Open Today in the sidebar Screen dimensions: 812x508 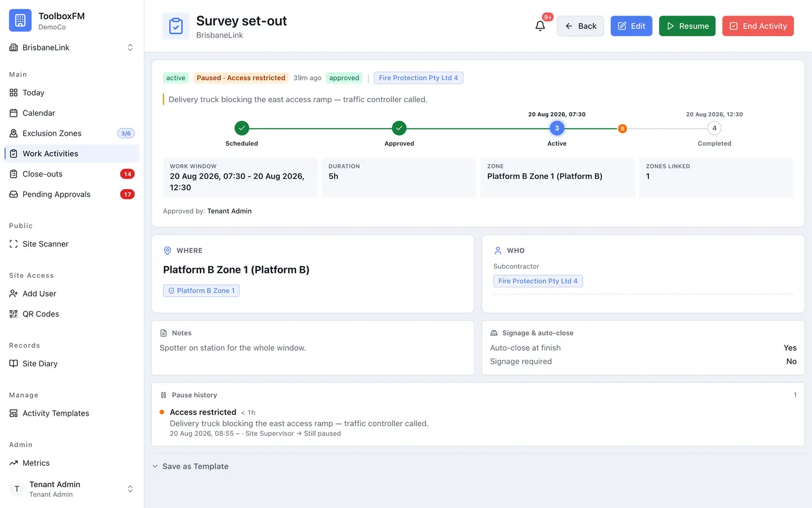pos(72,93)
